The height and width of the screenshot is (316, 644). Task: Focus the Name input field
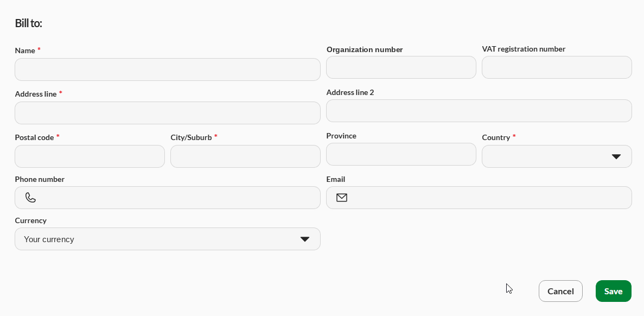(x=168, y=69)
